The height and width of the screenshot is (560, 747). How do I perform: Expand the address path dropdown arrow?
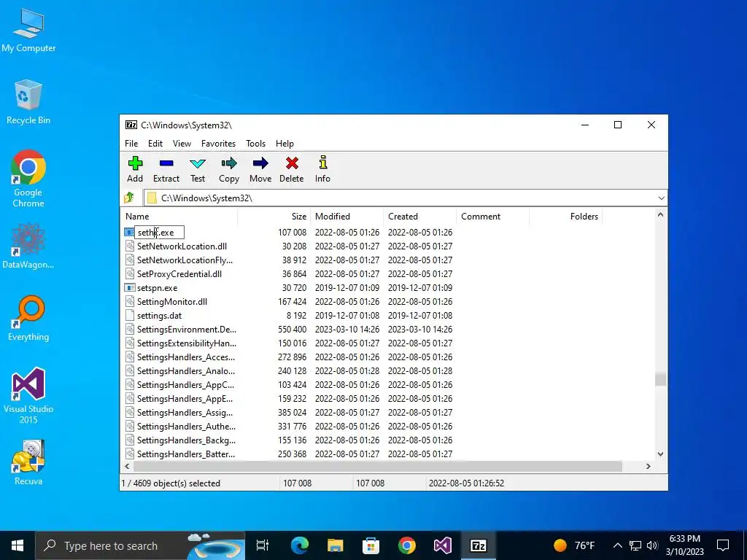click(x=661, y=198)
